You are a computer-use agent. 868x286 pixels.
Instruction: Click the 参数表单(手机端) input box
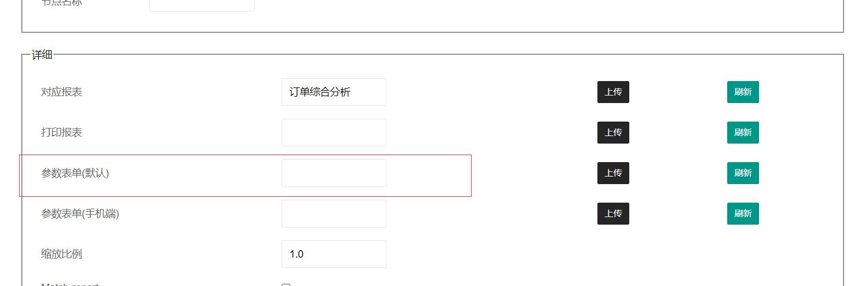click(334, 214)
